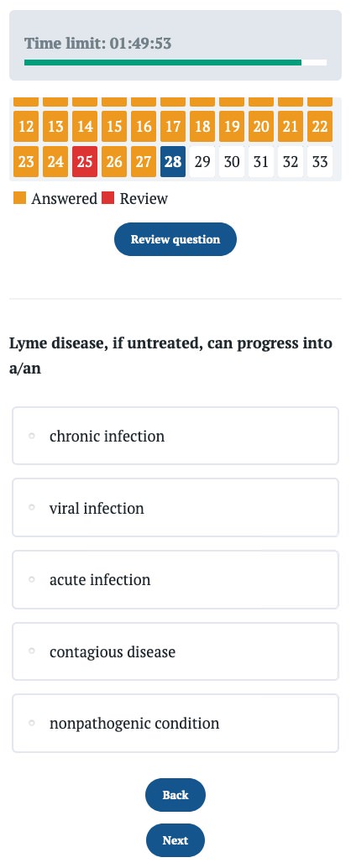351x868 pixels.
Task: Select 'contagious disease' as the answer
Action: [x=175, y=651]
